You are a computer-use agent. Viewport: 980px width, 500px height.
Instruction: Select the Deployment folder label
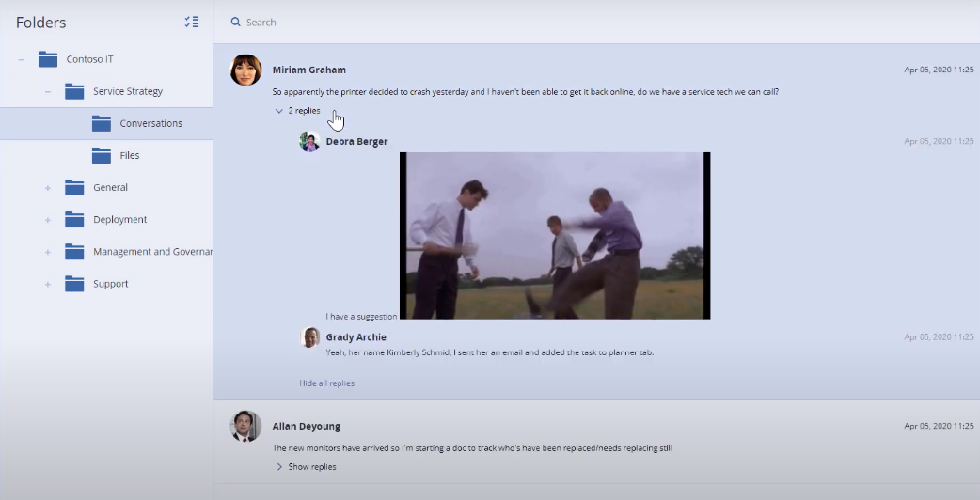coord(120,220)
